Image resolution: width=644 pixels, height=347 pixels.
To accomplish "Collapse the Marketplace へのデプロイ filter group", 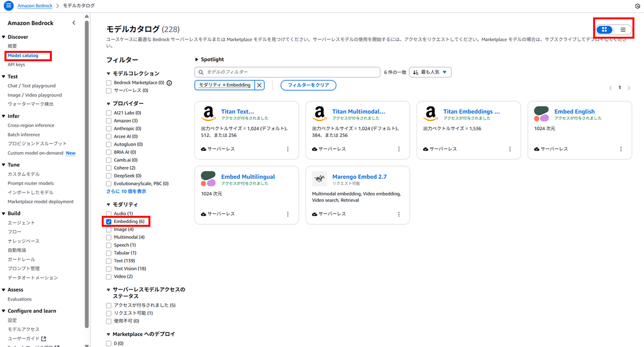I will coord(108,334).
